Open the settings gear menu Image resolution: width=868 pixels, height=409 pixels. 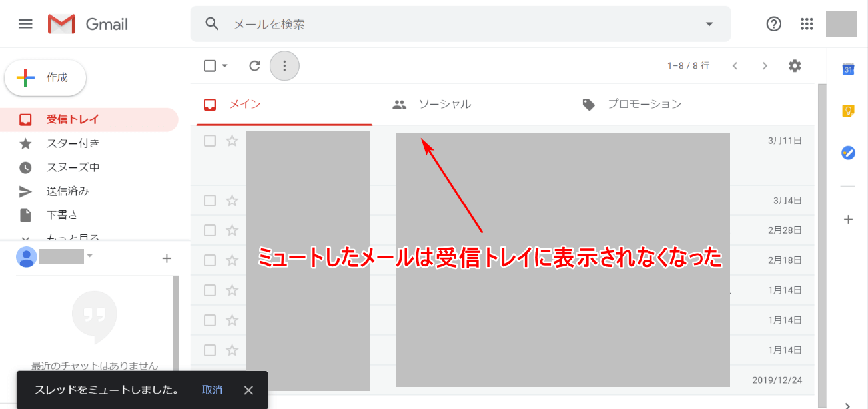[x=795, y=65]
